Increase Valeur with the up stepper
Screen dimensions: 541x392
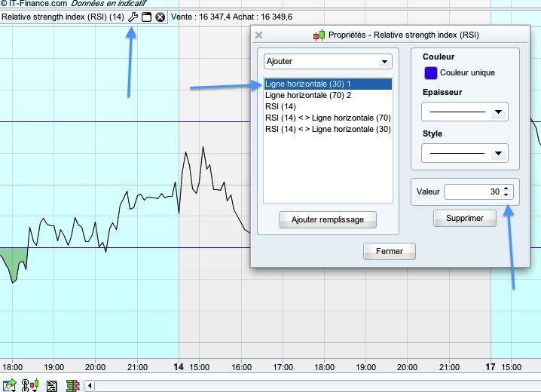coord(506,188)
